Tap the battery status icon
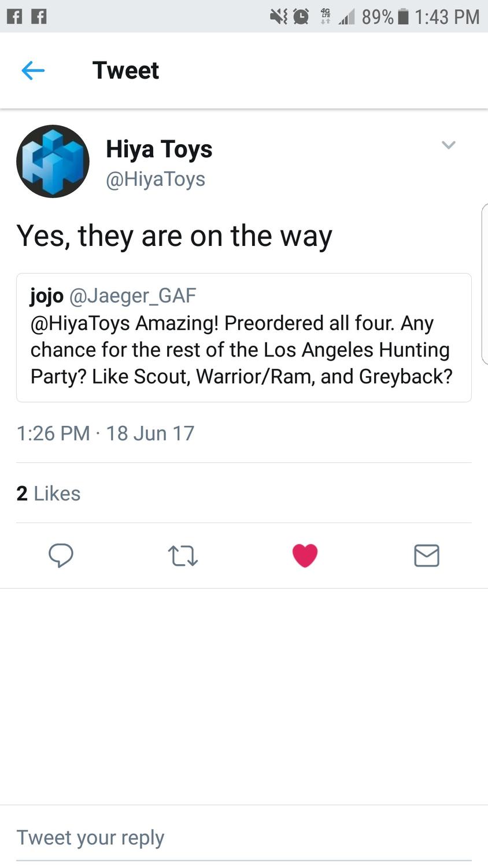This screenshot has height=868, width=488. tap(404, 17)
